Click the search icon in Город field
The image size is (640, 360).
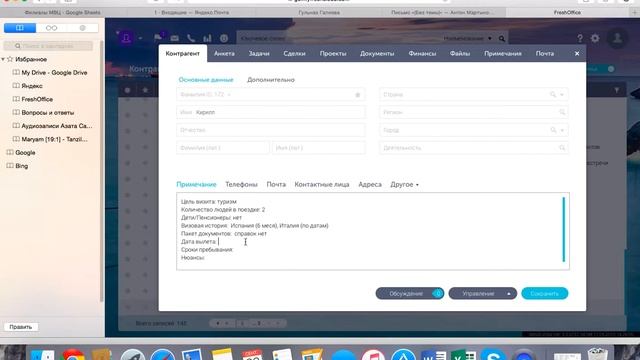click(x=553, y=130)
